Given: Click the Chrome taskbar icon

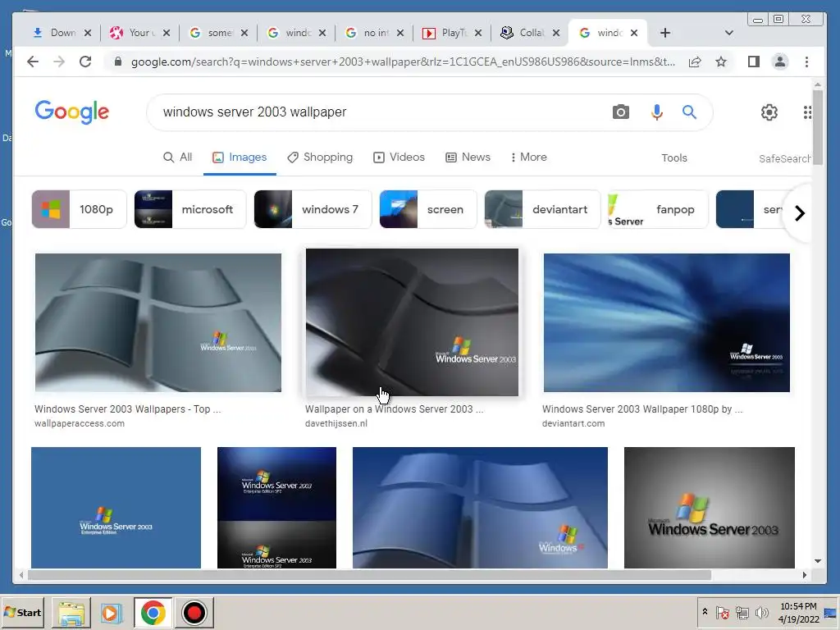Looking at the screenshot, I should click(x=153, y=612).
